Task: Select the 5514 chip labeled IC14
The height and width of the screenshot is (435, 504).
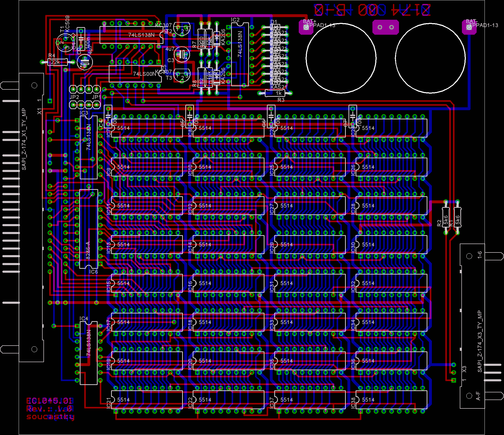Action: (x=228, y=245)
